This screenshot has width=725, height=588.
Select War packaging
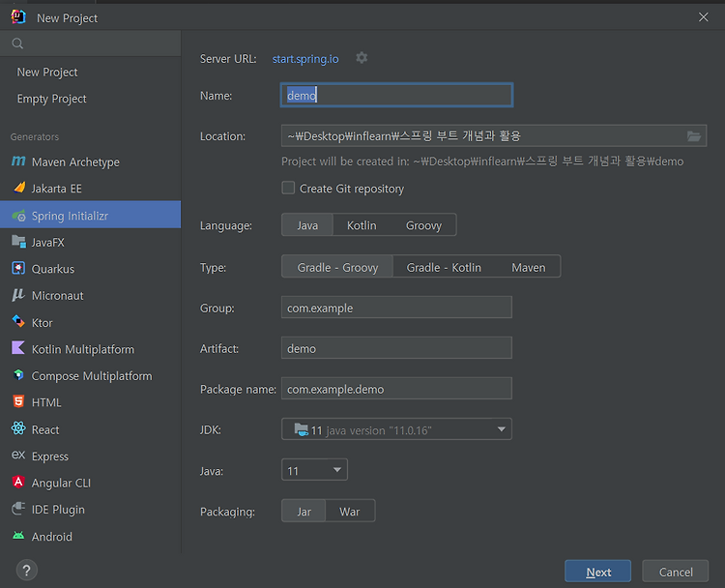point(350,512)
